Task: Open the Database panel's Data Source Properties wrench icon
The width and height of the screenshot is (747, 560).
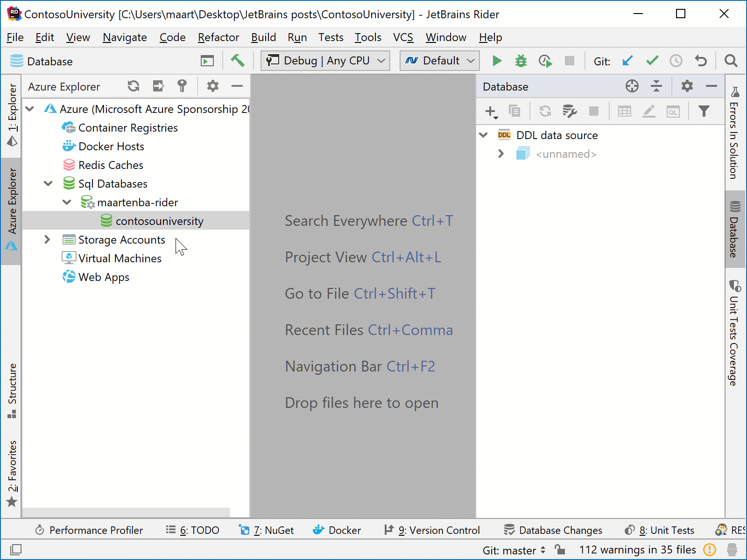Action: (x=571, y=111)
